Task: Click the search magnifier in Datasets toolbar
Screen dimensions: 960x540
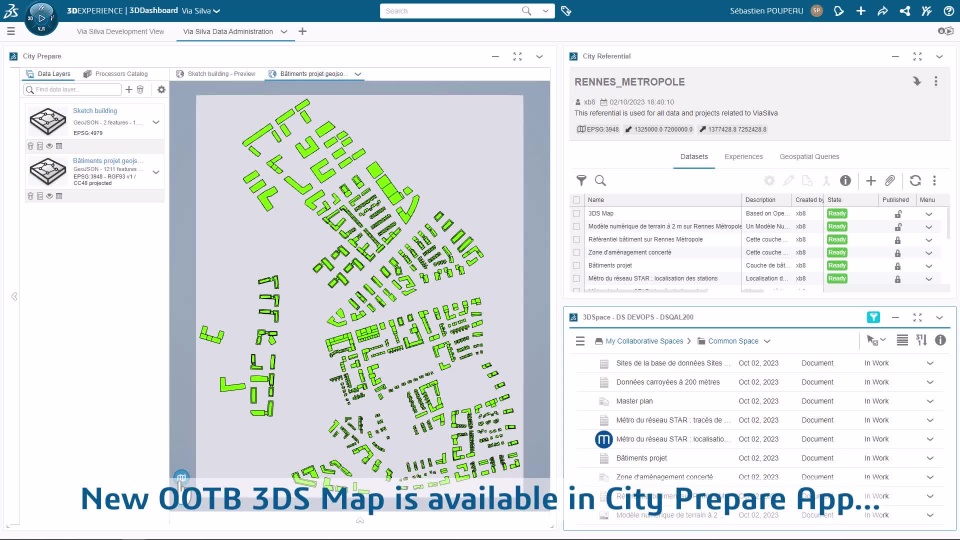Action: pyautogui.click(x=601, y=180)
